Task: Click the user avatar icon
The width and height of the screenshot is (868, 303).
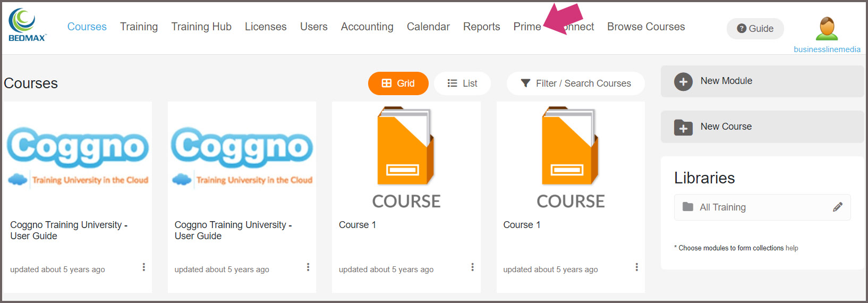Action: click(x=827, y=29)
